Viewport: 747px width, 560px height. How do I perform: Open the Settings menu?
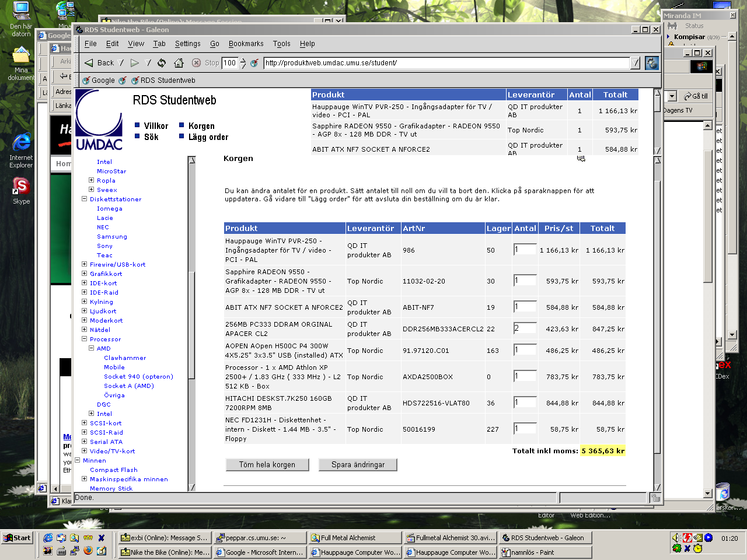(x=187, y=44)
